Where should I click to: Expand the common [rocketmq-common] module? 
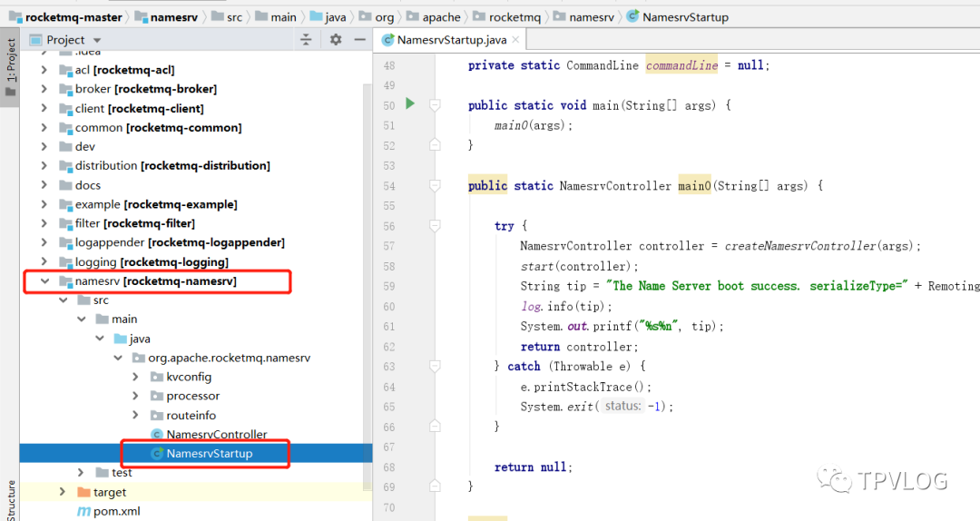44,128
